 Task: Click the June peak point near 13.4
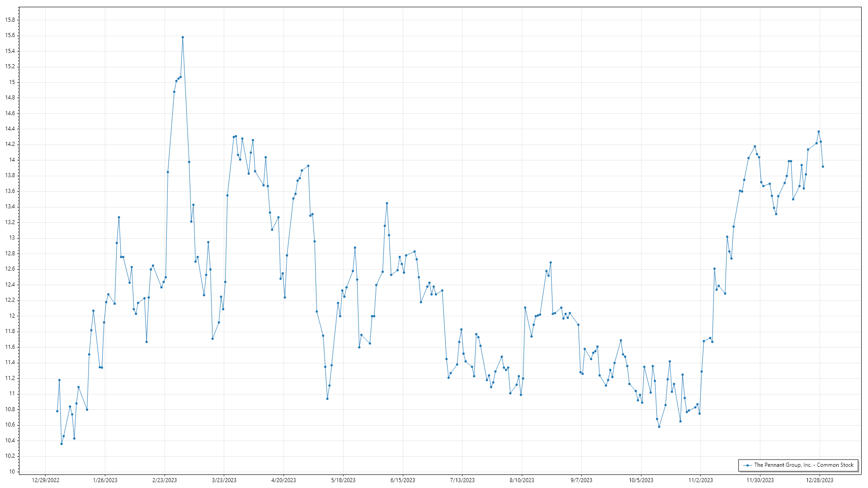click(x=387, y=203)
